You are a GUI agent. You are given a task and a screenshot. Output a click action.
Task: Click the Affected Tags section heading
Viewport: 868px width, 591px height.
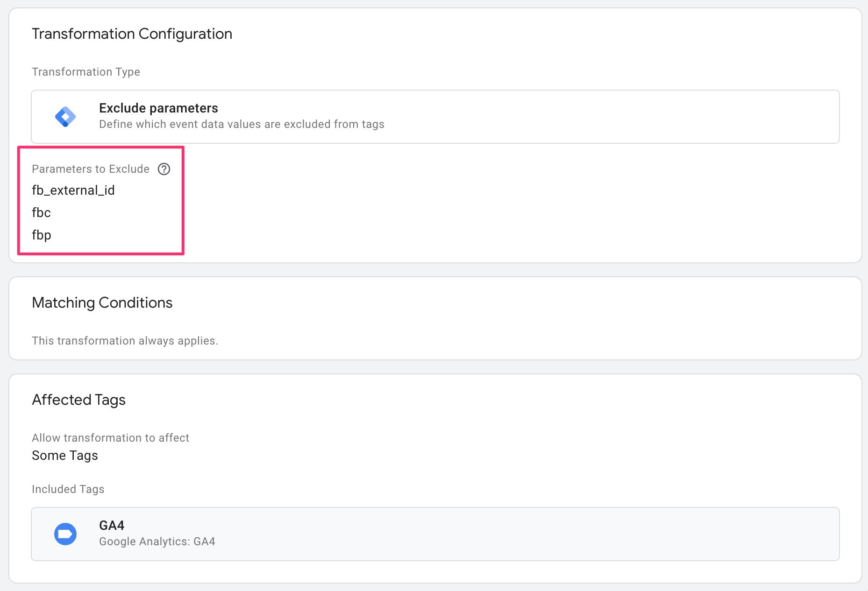point(78,400)
